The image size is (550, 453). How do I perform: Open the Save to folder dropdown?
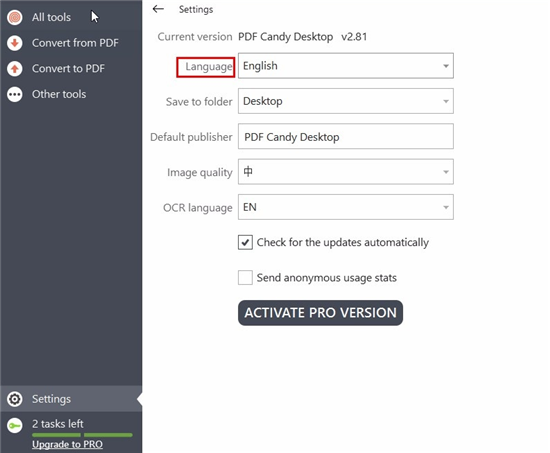[346, 101]
